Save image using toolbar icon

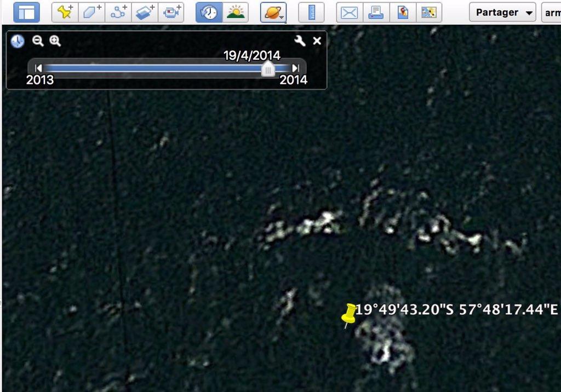point(429,13)
